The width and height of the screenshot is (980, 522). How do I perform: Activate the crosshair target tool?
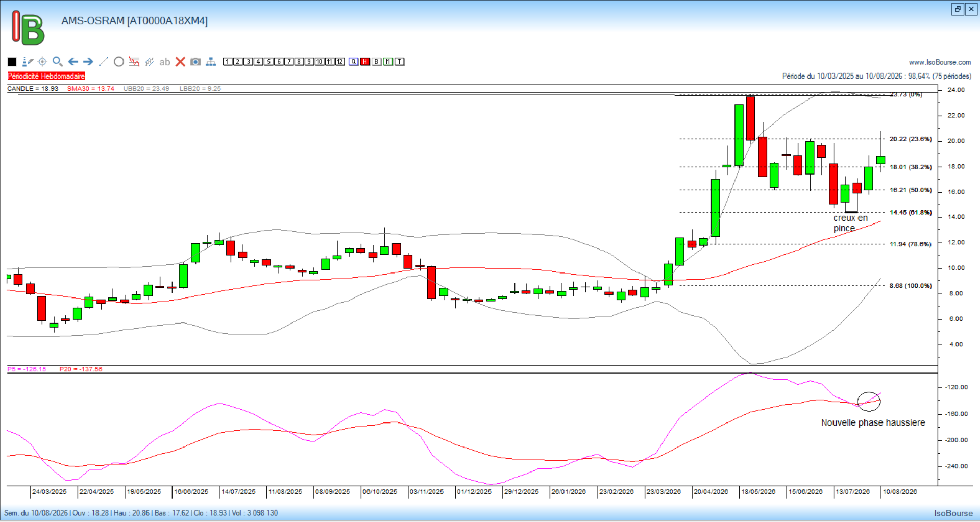tap(42, 62)
